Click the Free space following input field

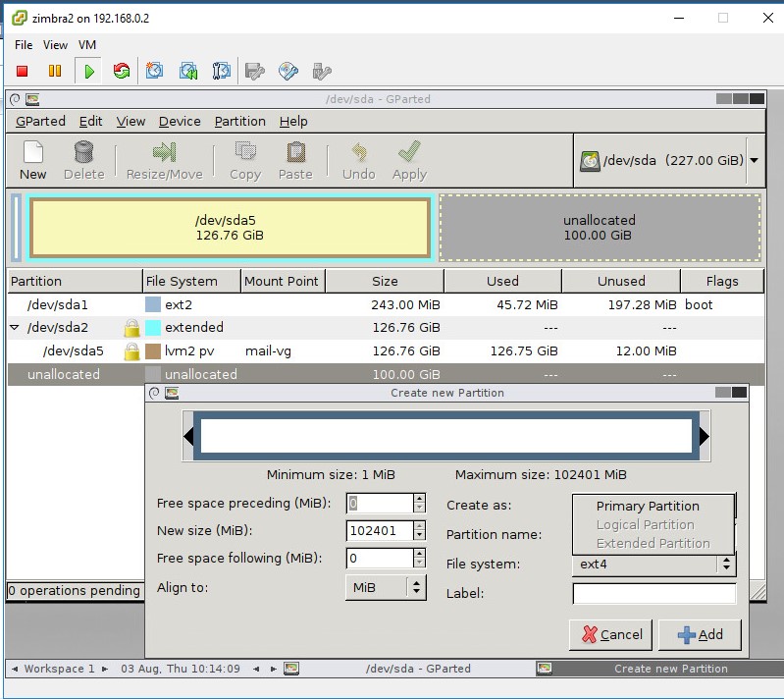[380, 558]
